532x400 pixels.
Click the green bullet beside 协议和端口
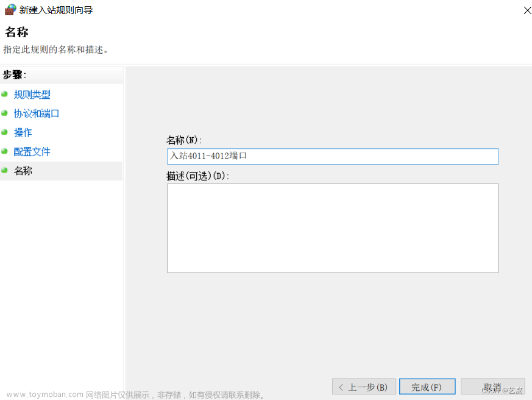point(4,113)
